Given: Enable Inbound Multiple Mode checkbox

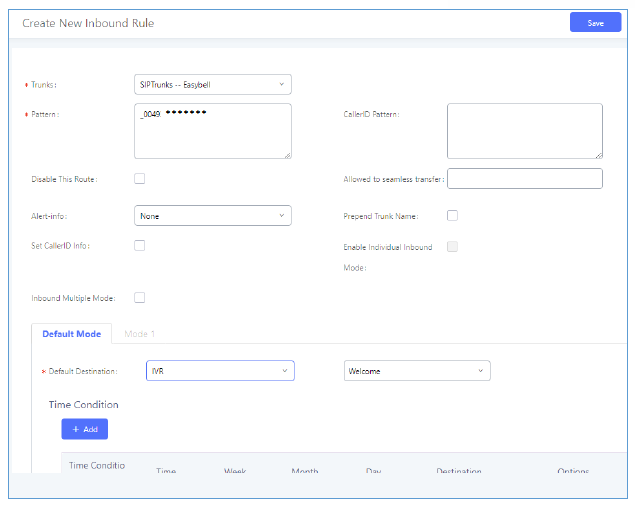Looking at the screenshot, I should pos(140,298).
